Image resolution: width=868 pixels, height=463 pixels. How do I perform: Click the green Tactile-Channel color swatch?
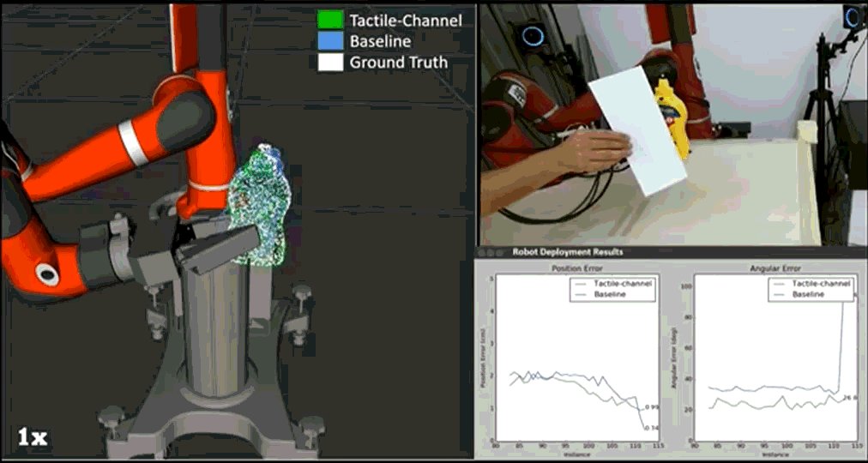click(x=329, y=21)
